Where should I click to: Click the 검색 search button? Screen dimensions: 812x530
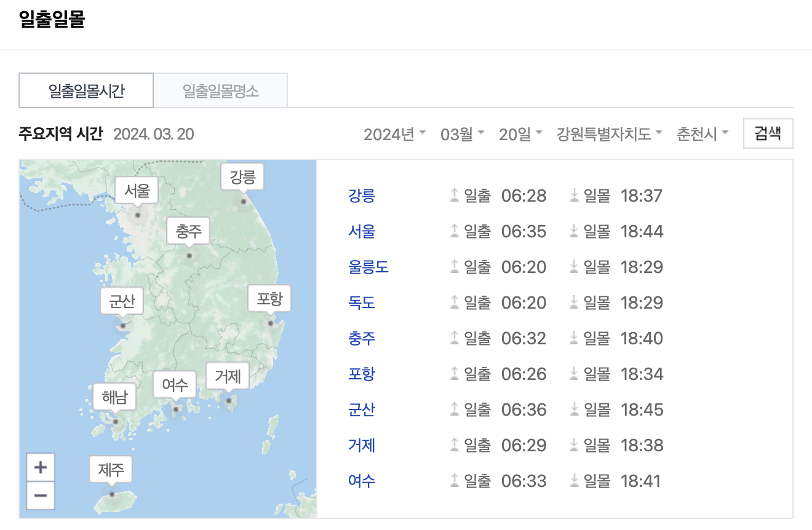(768, 133)
